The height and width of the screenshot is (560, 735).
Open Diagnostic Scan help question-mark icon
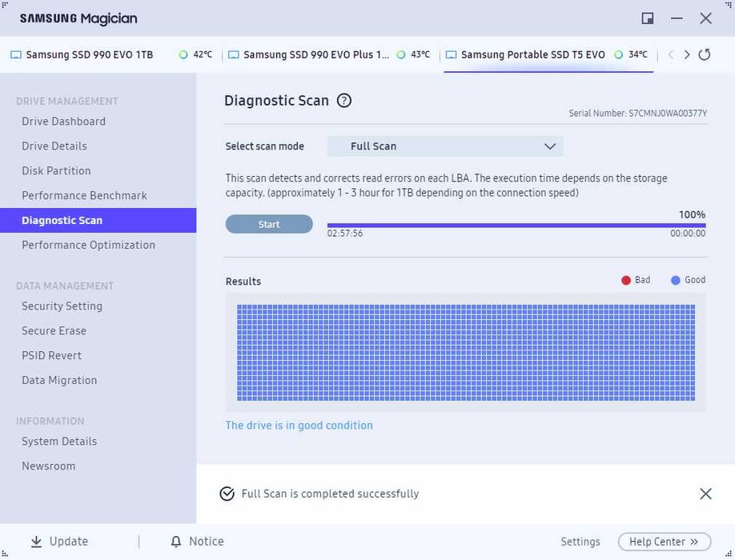coord(344,101)
